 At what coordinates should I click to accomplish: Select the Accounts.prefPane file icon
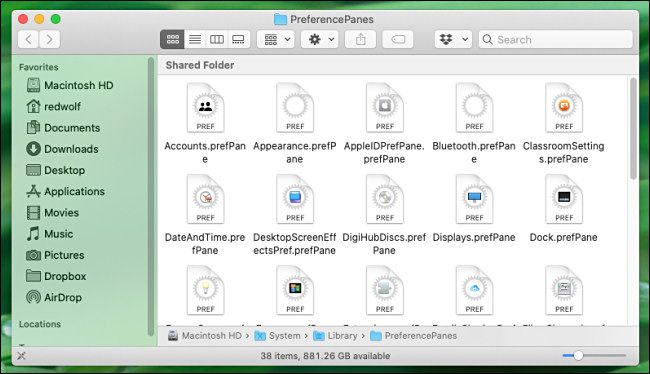click(205, 108)
